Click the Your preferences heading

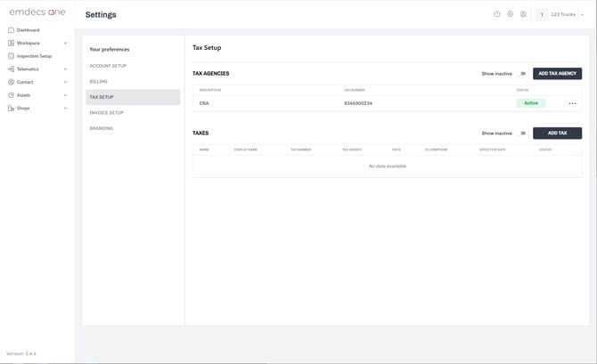click(110, 50)
